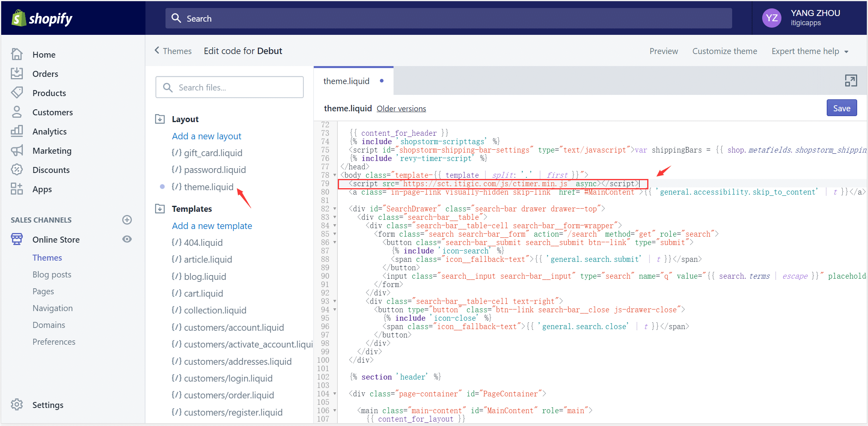Fold code at line 82

pos(335,209)
